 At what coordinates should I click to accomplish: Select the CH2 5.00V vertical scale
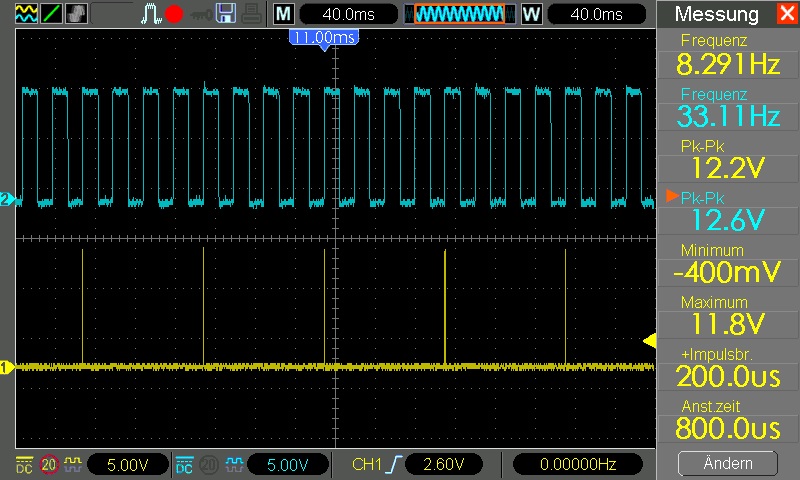coord(287,464)
